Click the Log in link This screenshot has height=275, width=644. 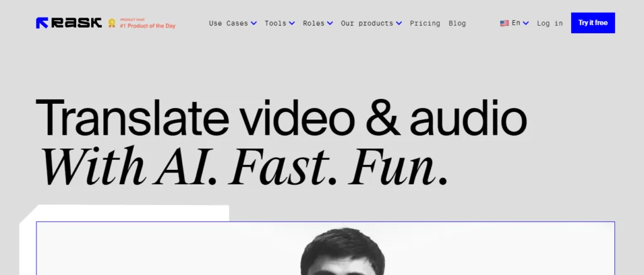coord(550,23)
